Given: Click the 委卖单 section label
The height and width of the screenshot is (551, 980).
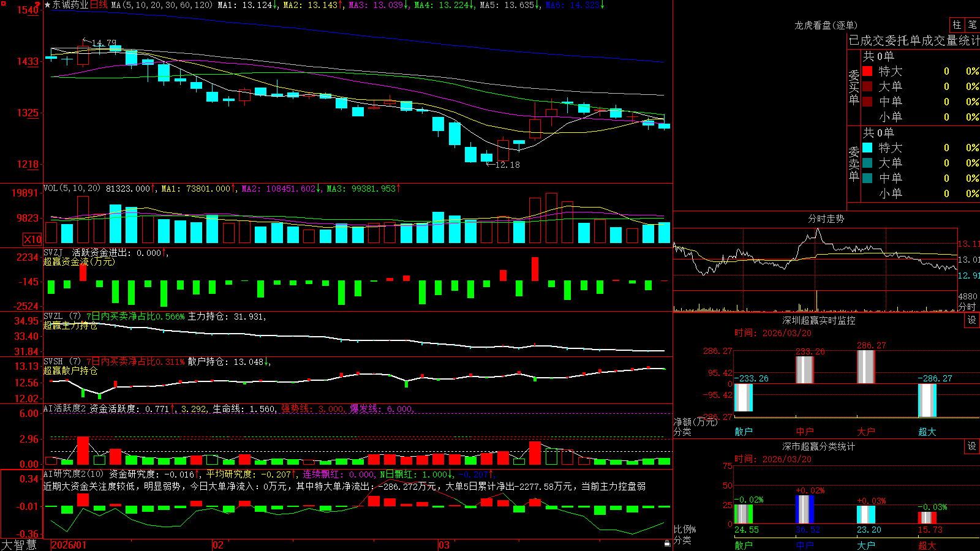Looking at the screenshot, I should click(x=854, y=163).
